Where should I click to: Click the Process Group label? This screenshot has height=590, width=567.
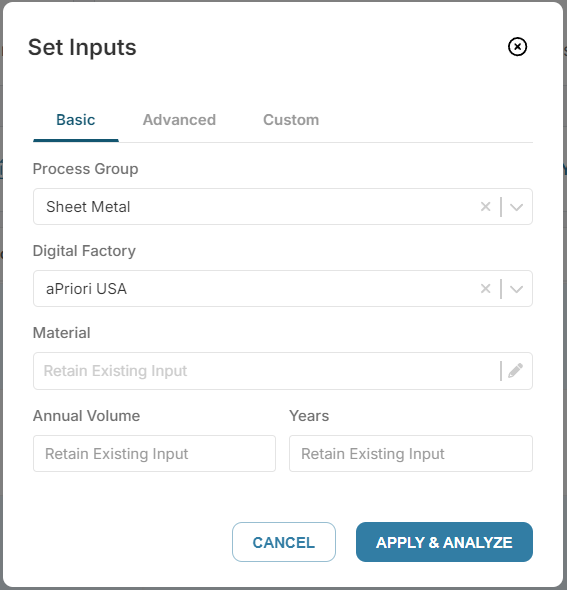[x=85, y=169]
